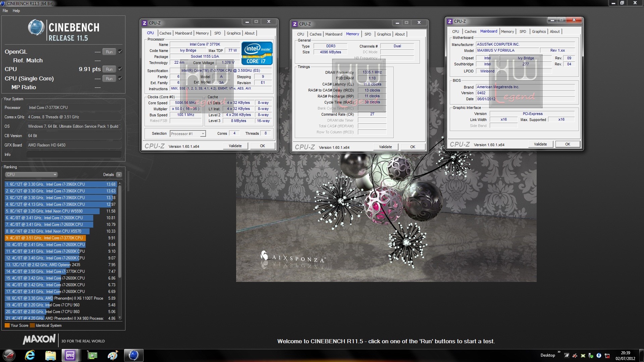Viewport: 644px width, 362px height.
Task: Open Paint palette taskbar icon
Action: pos(113,355)
